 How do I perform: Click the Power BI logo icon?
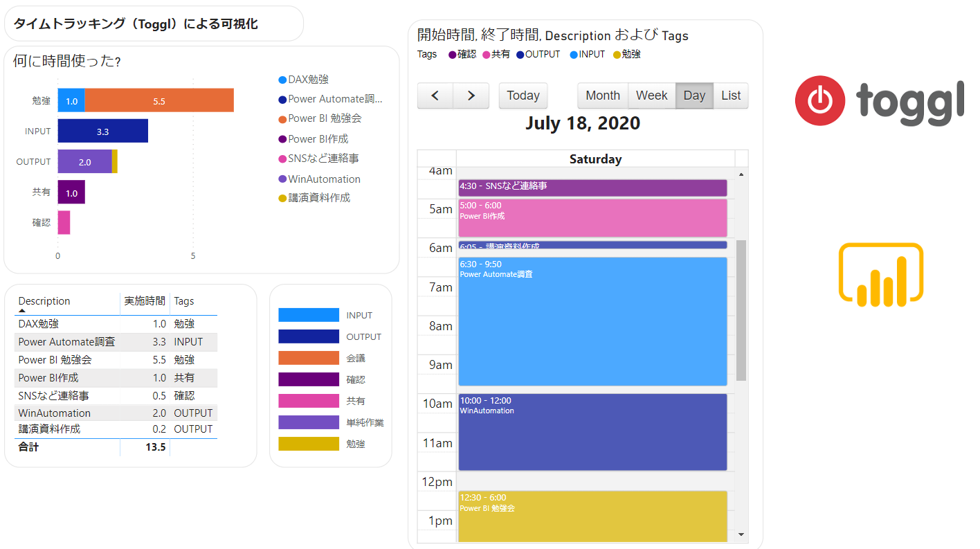pos(881,274)
